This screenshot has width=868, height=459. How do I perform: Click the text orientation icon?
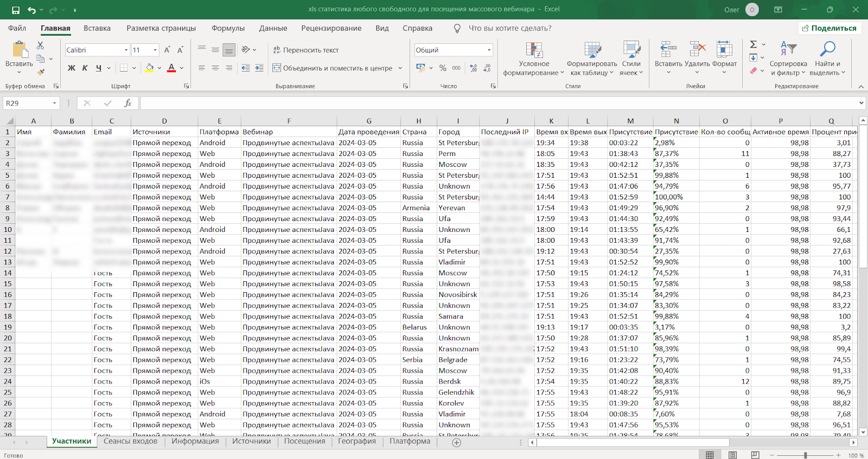(x=246, y=49)
